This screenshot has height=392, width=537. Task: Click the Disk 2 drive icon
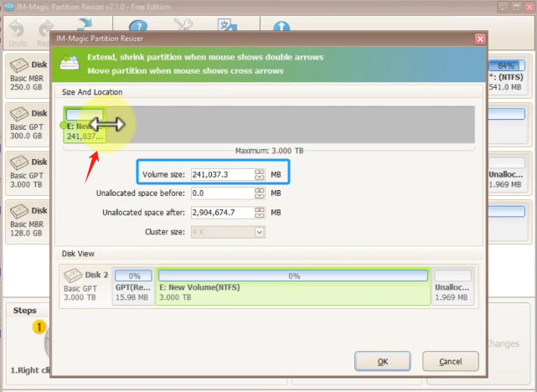coord(72,276)
